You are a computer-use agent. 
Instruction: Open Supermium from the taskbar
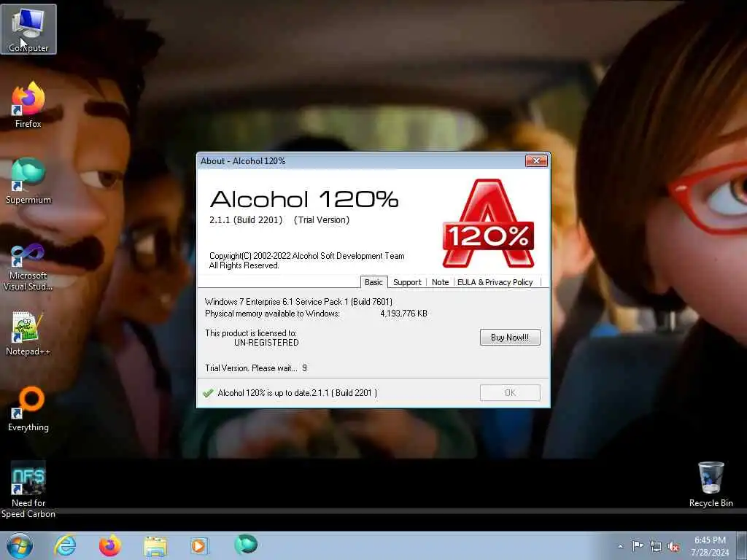pyautogui.click(x=246, y=544)
